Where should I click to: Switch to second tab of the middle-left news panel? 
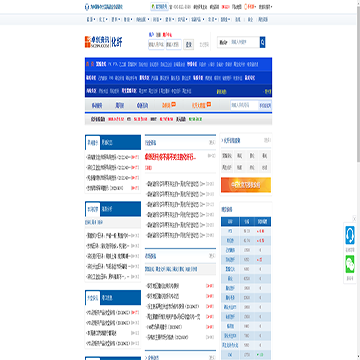coord(107,209)
